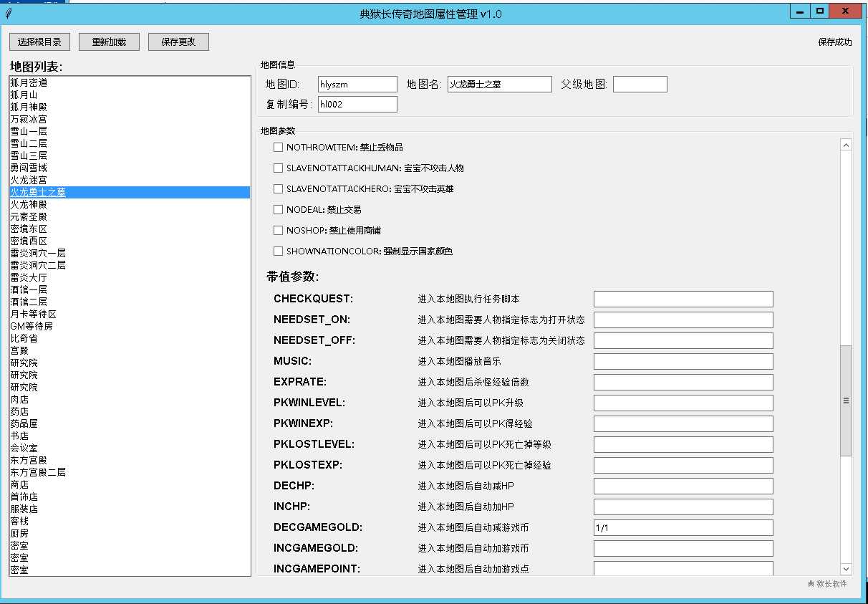
Task: Click the 重新加载 button to reload data
Action: (108, 41)
